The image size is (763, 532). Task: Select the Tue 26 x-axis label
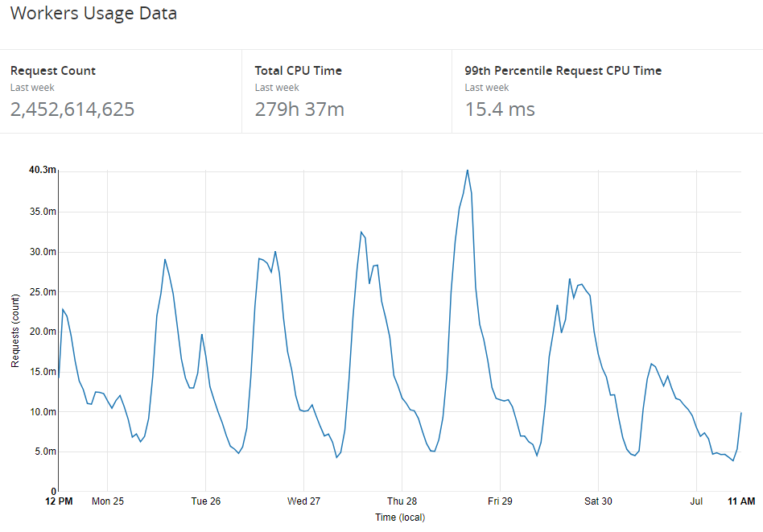pyautogui.click(x=205, y=501)
